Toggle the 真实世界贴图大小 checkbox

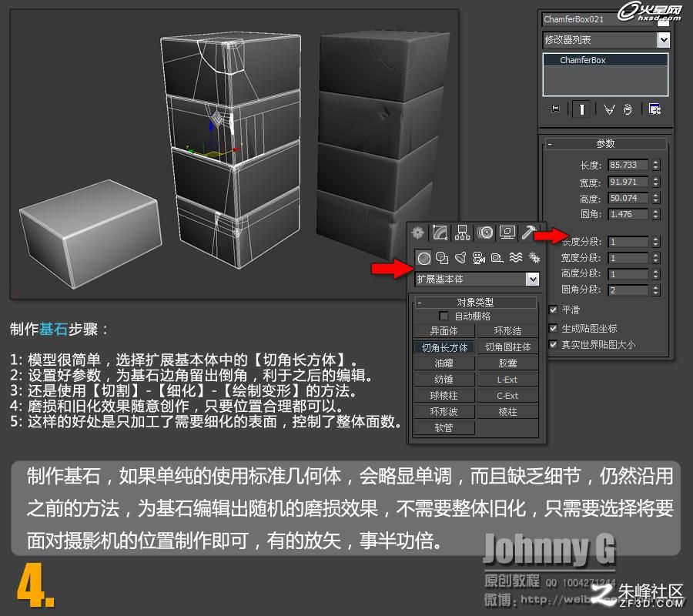pos(553,344)
